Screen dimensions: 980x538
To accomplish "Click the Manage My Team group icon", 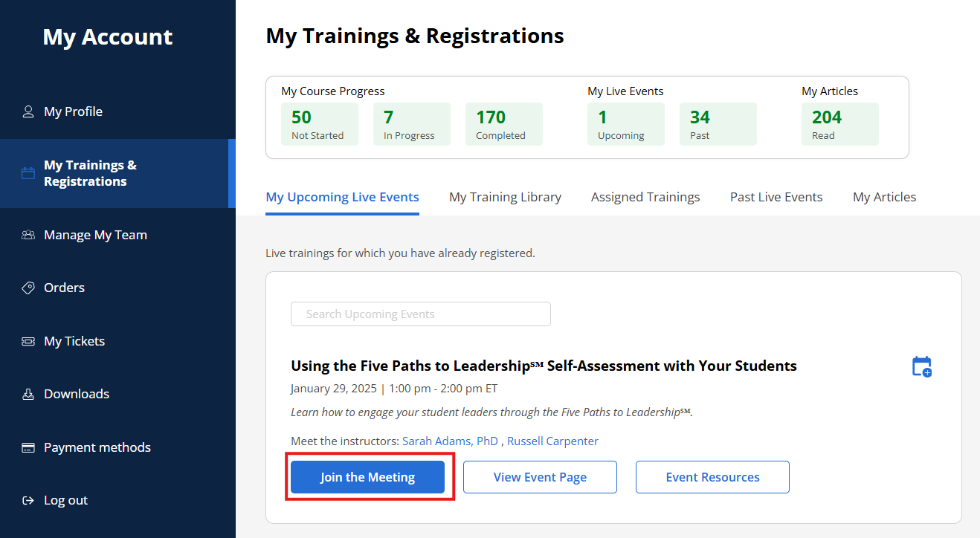I will tap(28, 235).
